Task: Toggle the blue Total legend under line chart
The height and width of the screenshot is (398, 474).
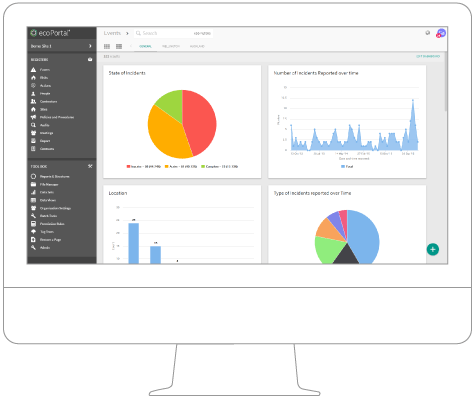Action: [x=347, y=166]
